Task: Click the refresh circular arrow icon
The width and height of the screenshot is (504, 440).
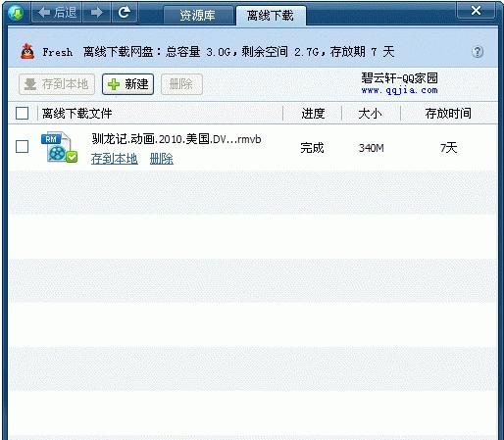Action: click(125, 13)
